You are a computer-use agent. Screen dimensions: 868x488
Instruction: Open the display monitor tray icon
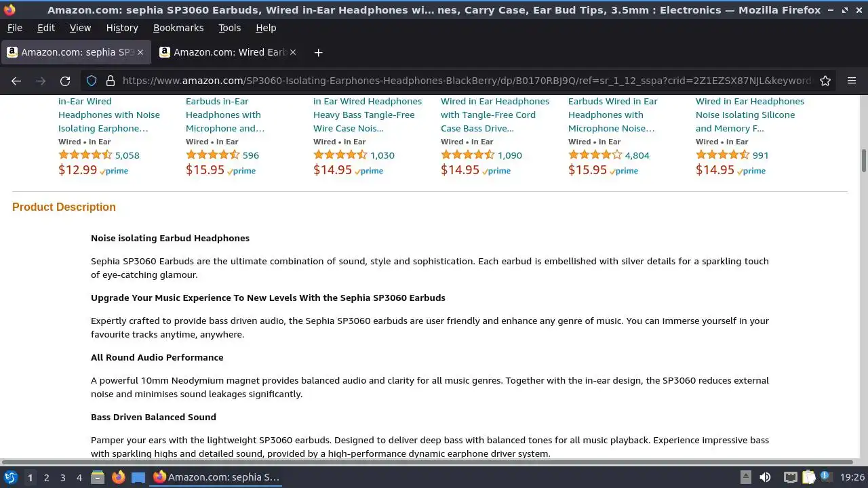790,477
